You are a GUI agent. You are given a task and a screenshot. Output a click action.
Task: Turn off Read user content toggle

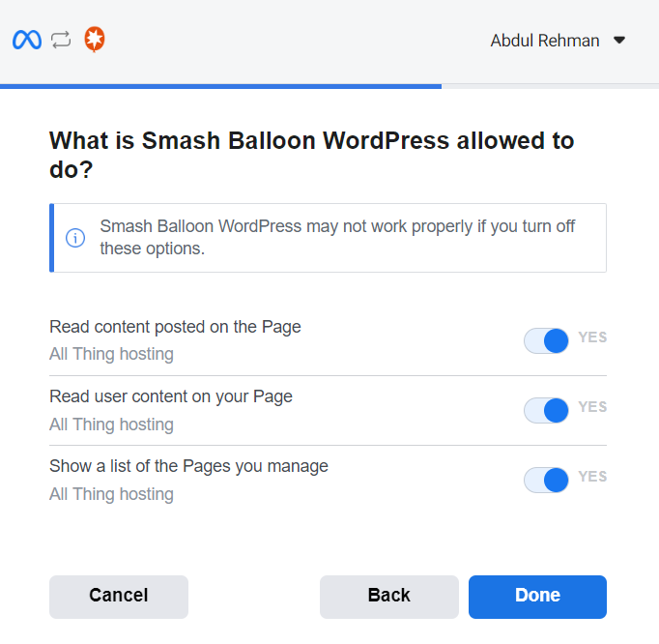coord(547,410)
